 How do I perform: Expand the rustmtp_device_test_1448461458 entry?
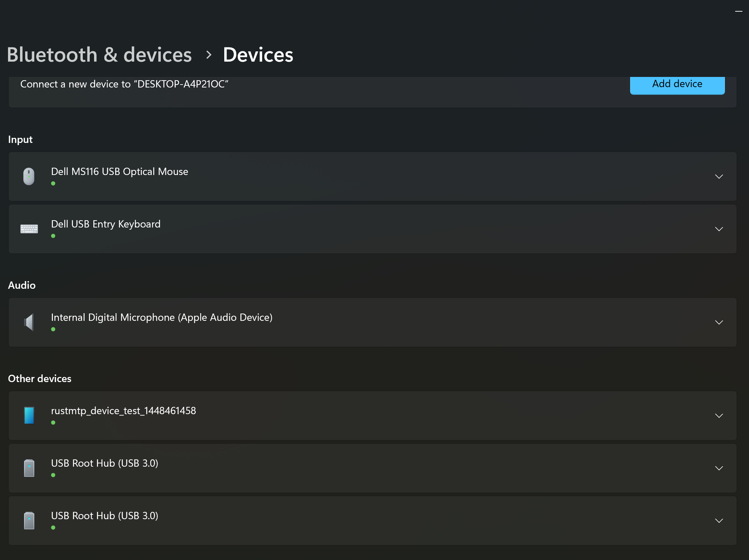pos(719,416)
